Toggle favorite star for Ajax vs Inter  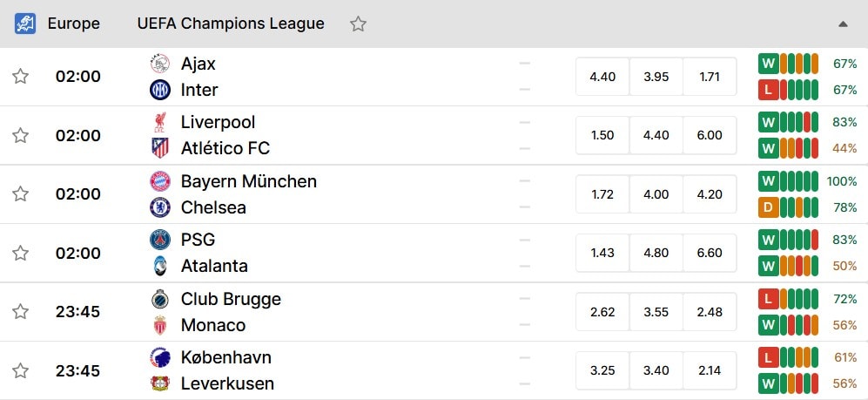(x=21, y=77)
